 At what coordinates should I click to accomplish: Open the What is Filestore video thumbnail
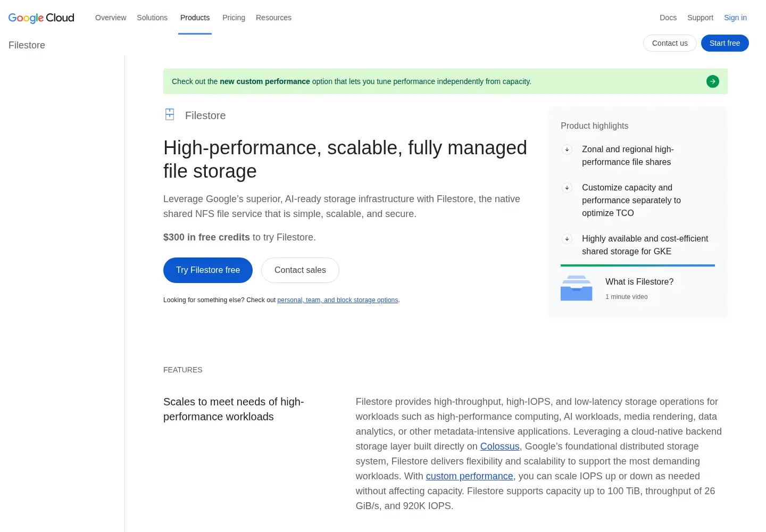pos(577,288)
